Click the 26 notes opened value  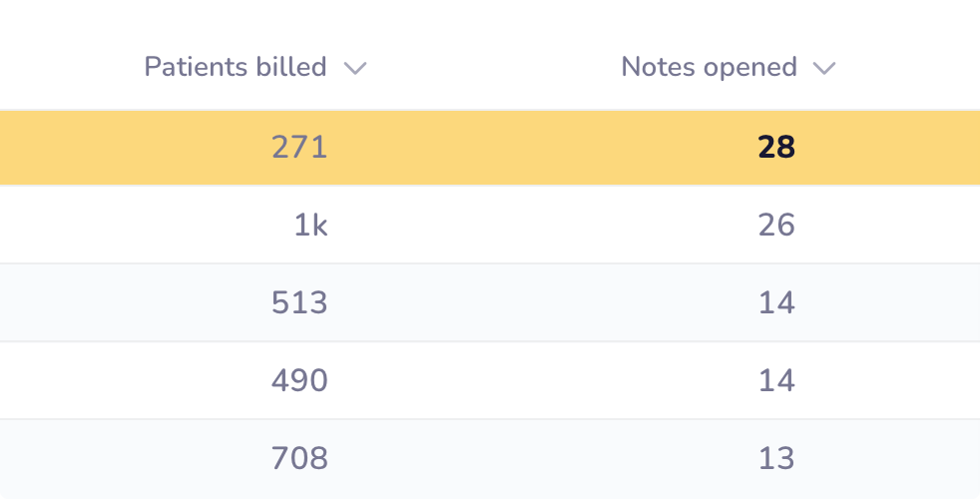coord(775,226)
